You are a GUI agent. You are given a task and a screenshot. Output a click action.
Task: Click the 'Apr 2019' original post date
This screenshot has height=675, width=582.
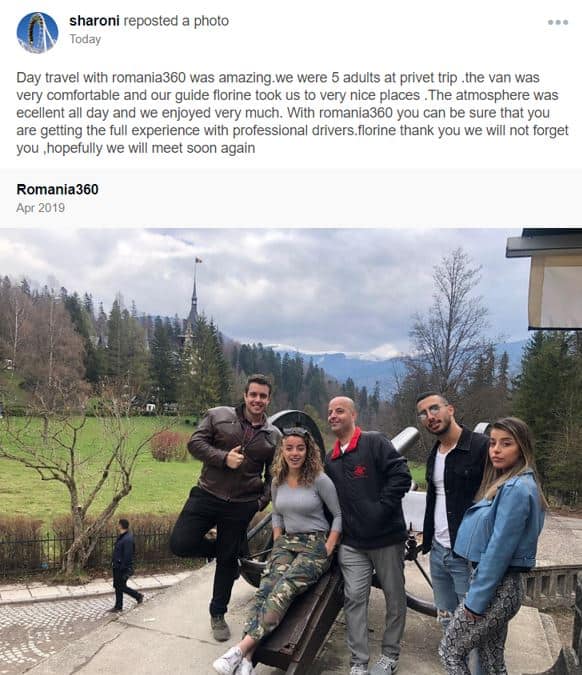40,208
